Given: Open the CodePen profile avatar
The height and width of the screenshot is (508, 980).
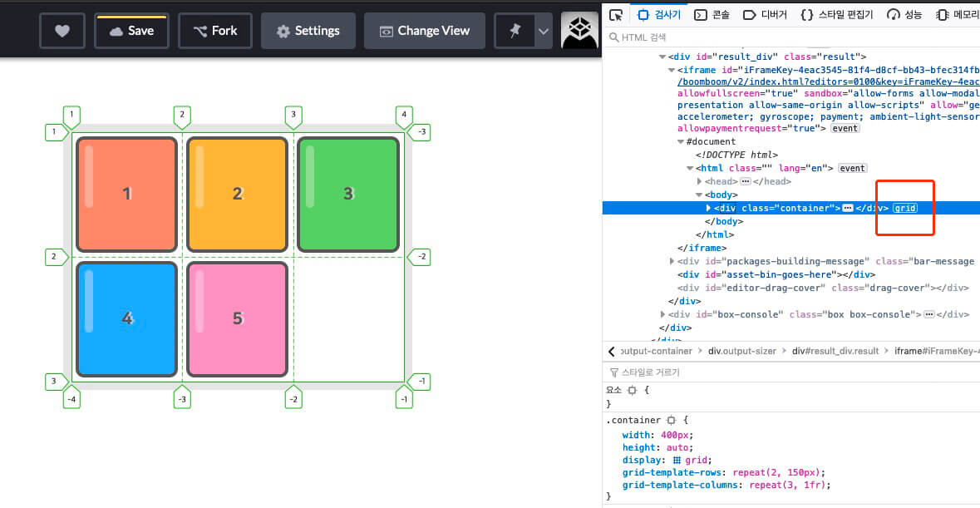Looking at the screenshot, I should click(x=579, y=30).
